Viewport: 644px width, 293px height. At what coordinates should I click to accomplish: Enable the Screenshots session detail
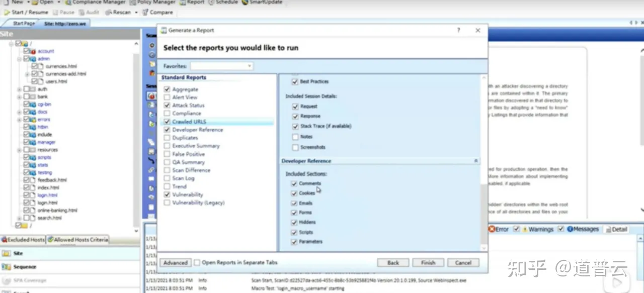click(296, 147)
